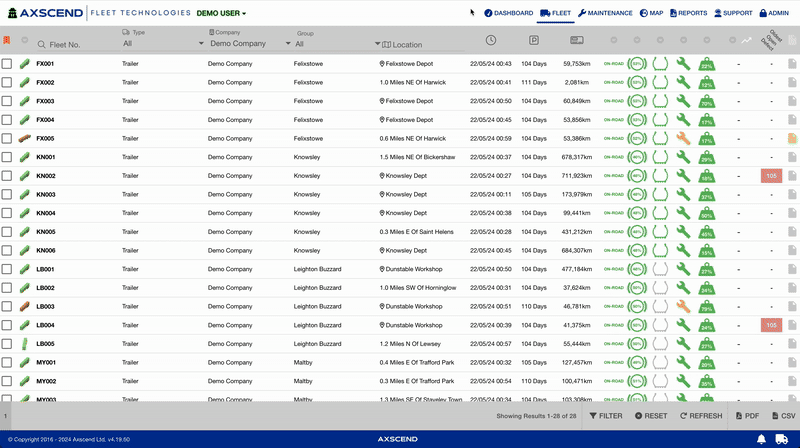Click the red 105 alert badge for KN002

771,176
